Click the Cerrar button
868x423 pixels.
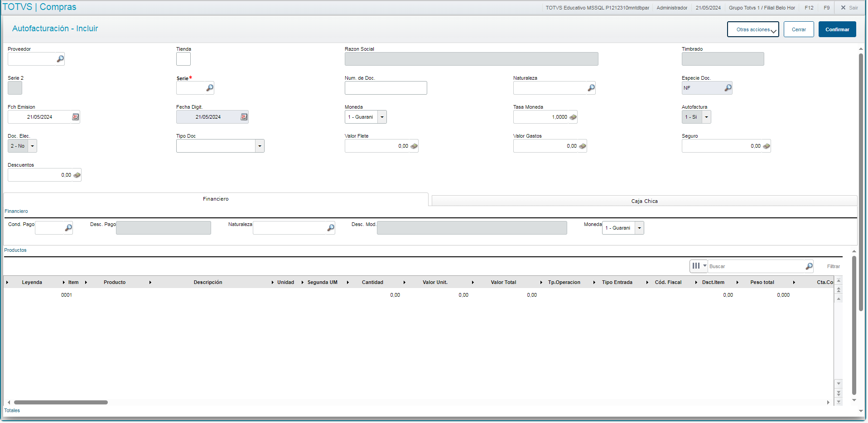[x=799, y=29]
